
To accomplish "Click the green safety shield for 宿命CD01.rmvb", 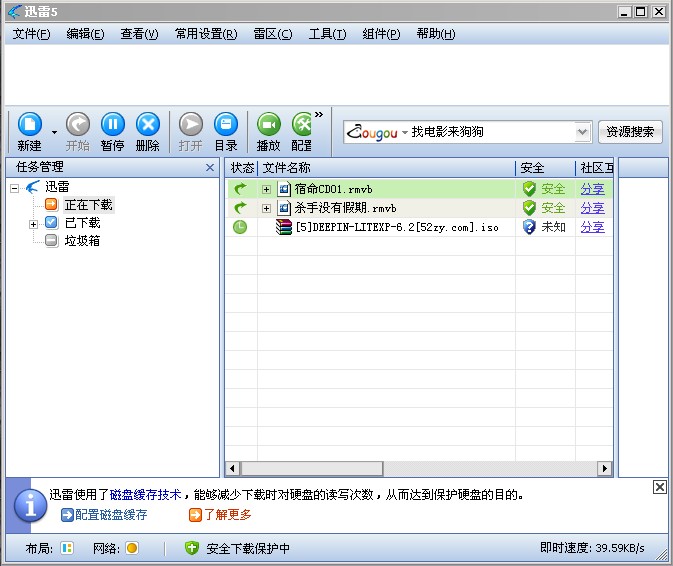I will point(529,189).
